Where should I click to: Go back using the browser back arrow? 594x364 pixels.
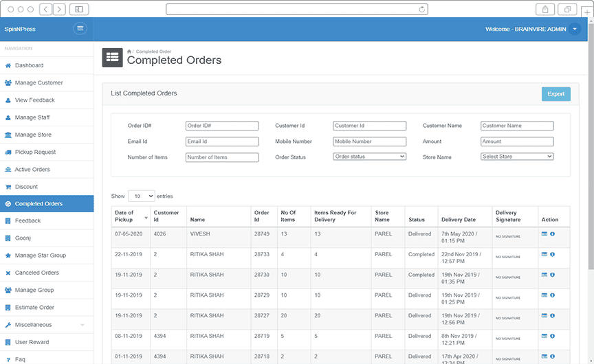pos(45,9)
